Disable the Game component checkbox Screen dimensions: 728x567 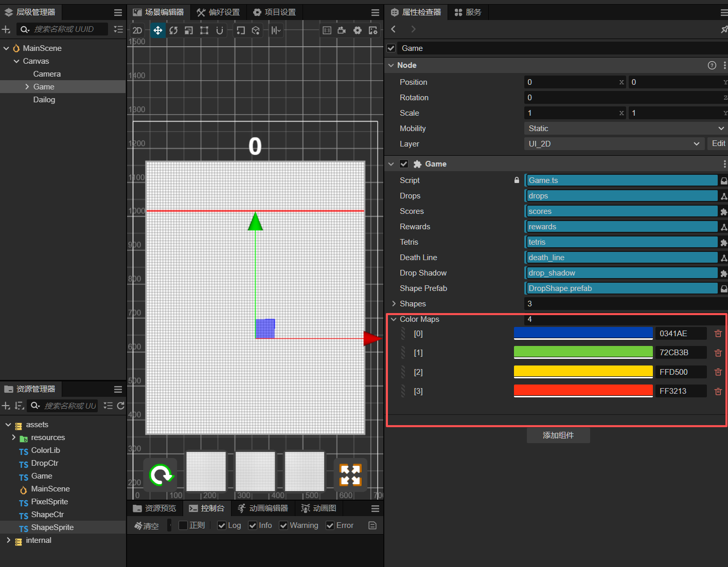(404, 164)
